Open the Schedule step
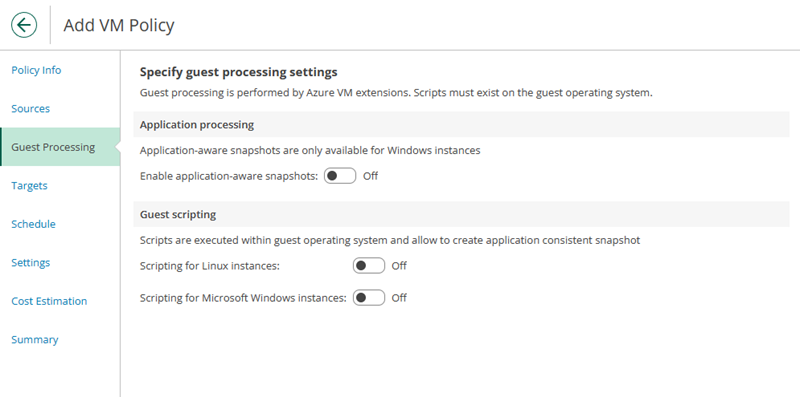Image resolution: width=800 pixels, height=397 pixels. [33, 224]
